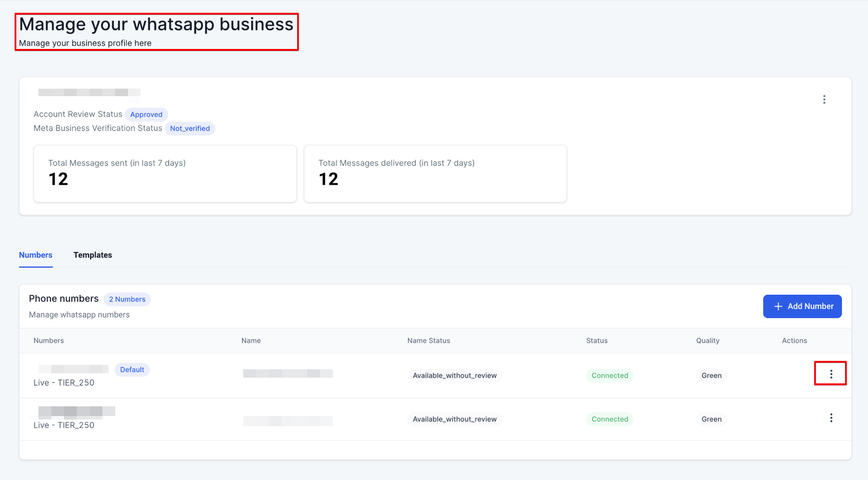
Task: Click the Name Status column header
Action: [429, 341]
